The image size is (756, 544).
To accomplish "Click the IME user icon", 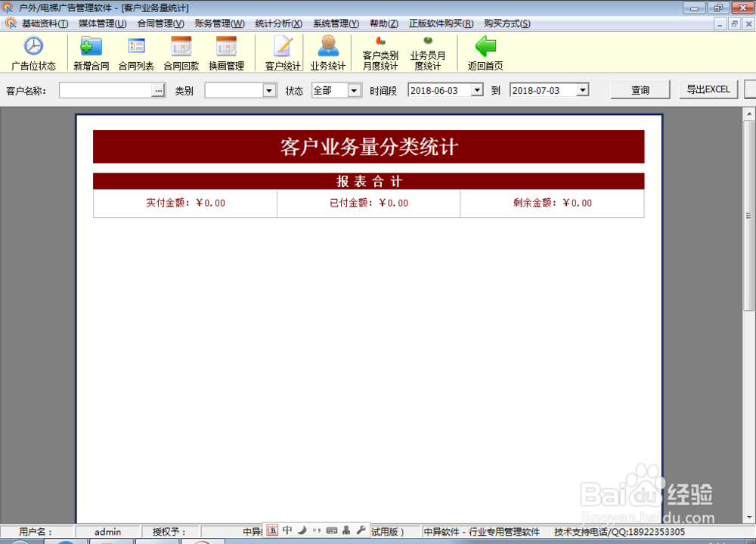I will point(346,530).
